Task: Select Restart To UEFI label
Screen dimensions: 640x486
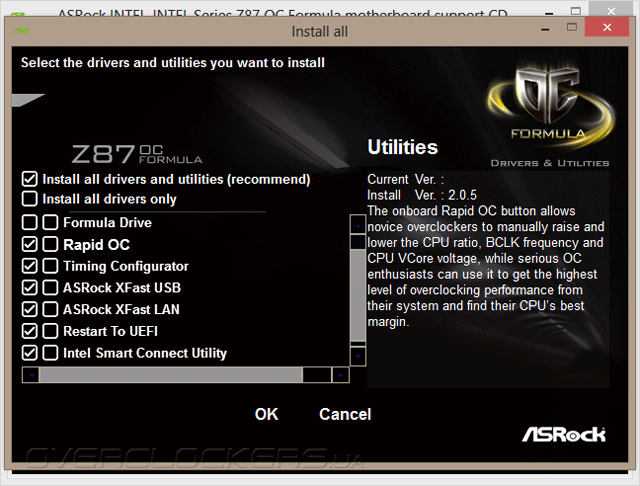Action: pos(110,331)
